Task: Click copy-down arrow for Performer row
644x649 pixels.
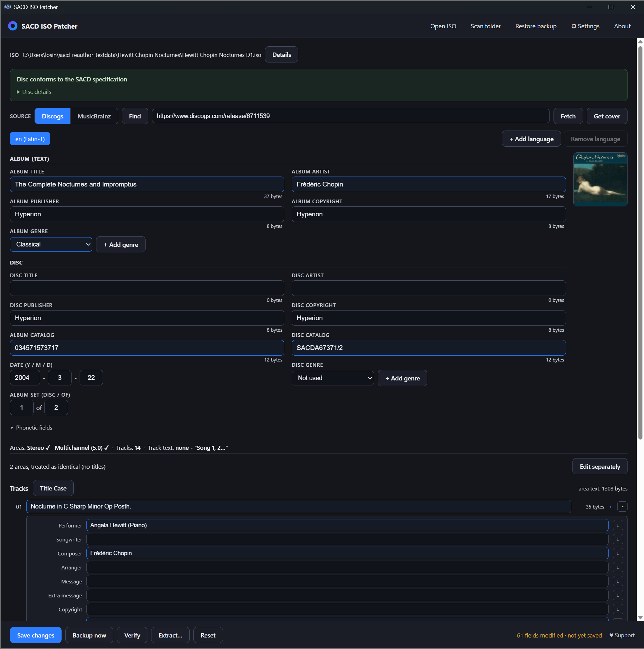Action: [x=618, y=525]
